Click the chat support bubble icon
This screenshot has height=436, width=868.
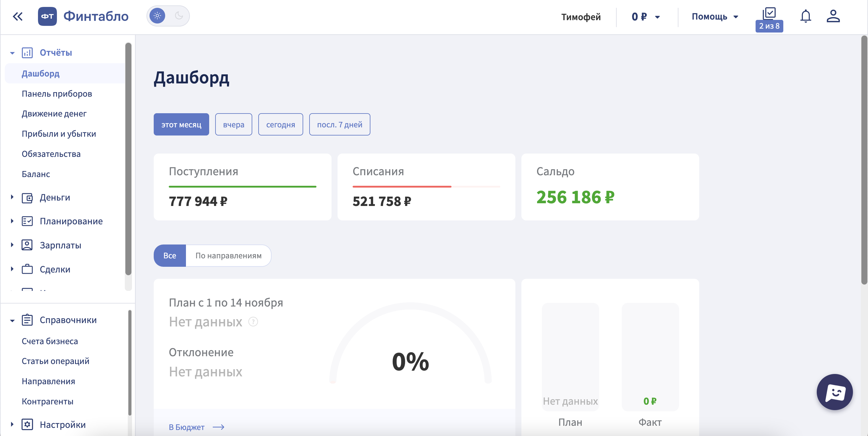coord(835,392)
